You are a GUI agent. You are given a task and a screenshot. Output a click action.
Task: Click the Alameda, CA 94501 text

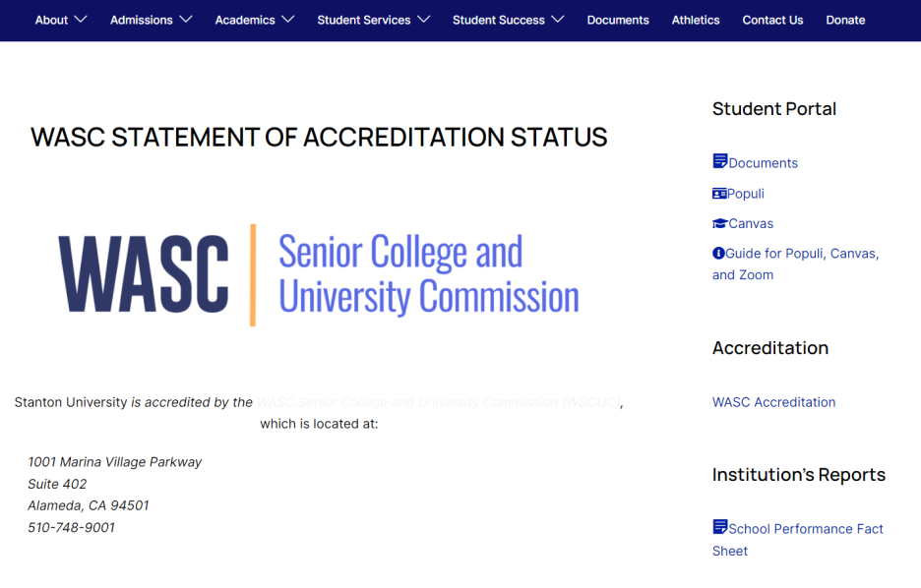pyautogui.click(x=89, y=505)
